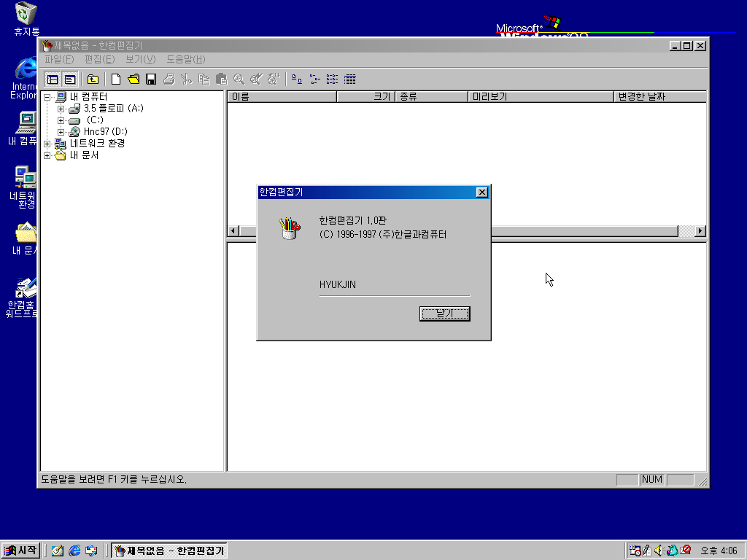Click the find magnifier icon
The image size is (747, 560).
coord(239,79)
